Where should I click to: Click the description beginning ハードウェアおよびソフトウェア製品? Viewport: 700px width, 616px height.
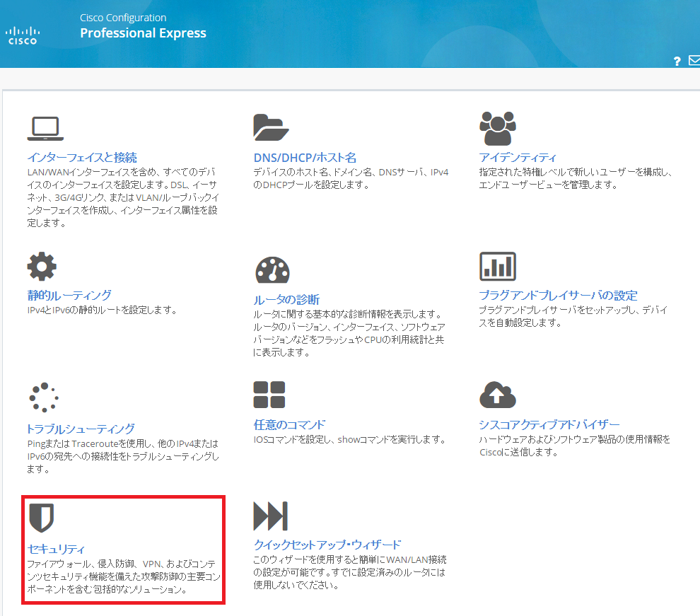pos(575,446)
